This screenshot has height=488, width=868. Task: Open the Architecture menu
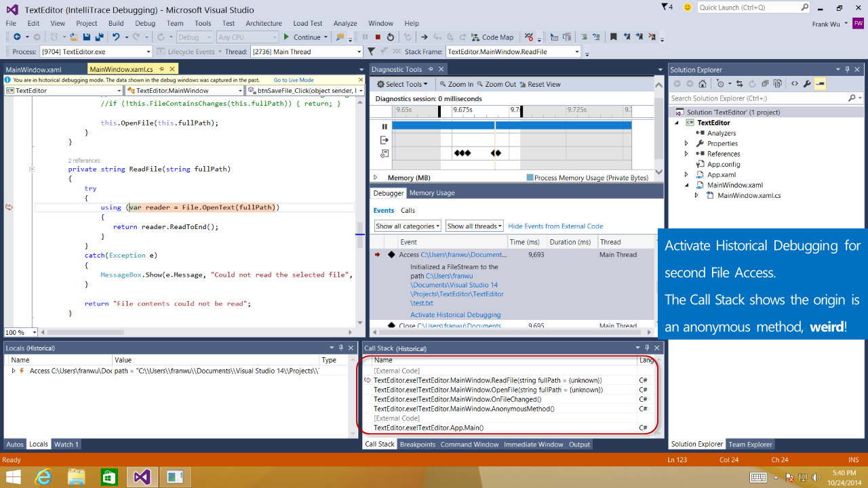click(x=264, y=23)
